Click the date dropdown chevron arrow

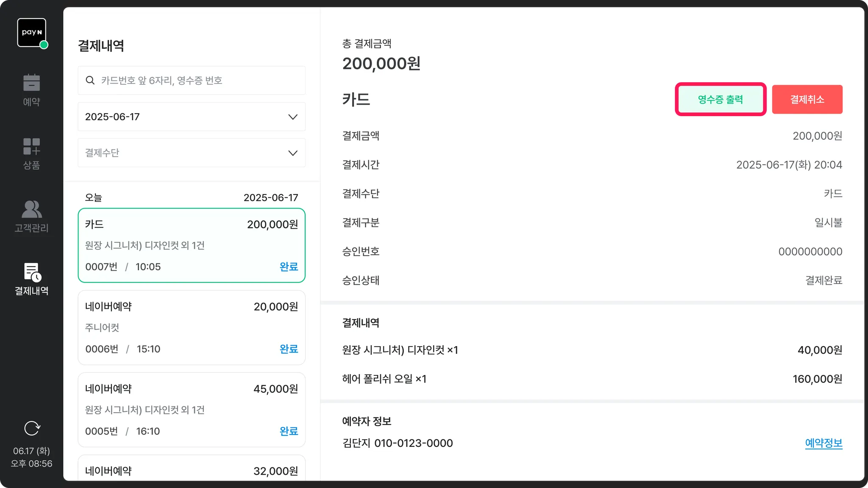pyautogui.click(x=293, y=117)
